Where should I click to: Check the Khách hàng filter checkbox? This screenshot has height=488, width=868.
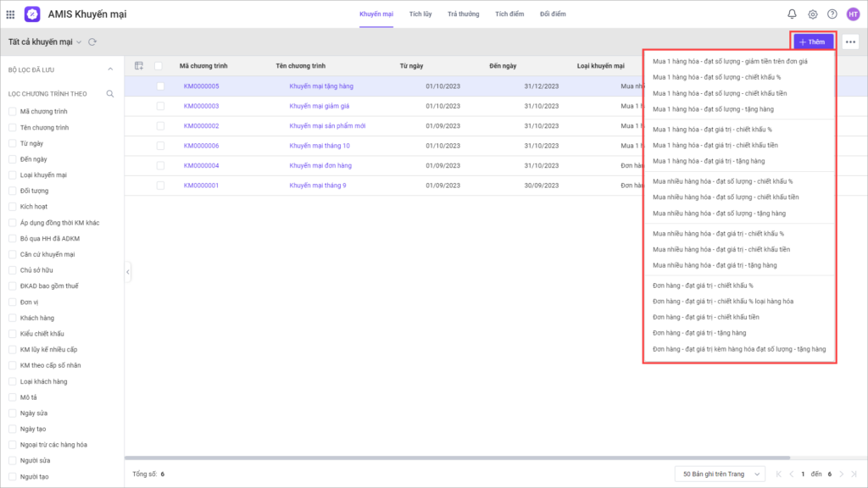tap(12, 318)
